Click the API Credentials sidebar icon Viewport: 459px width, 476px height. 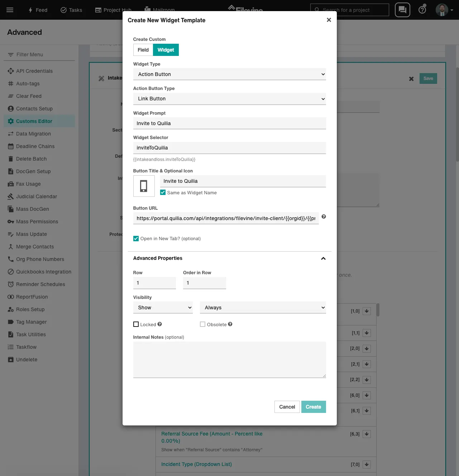(11, 71)
